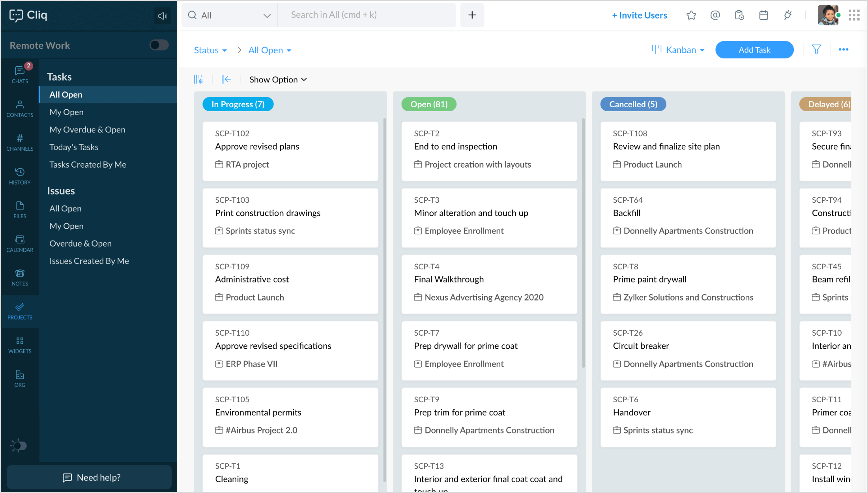Screen dimensions: 868x493
Task: Click the In Progress column scrollbar
Action: pos(384,300)
